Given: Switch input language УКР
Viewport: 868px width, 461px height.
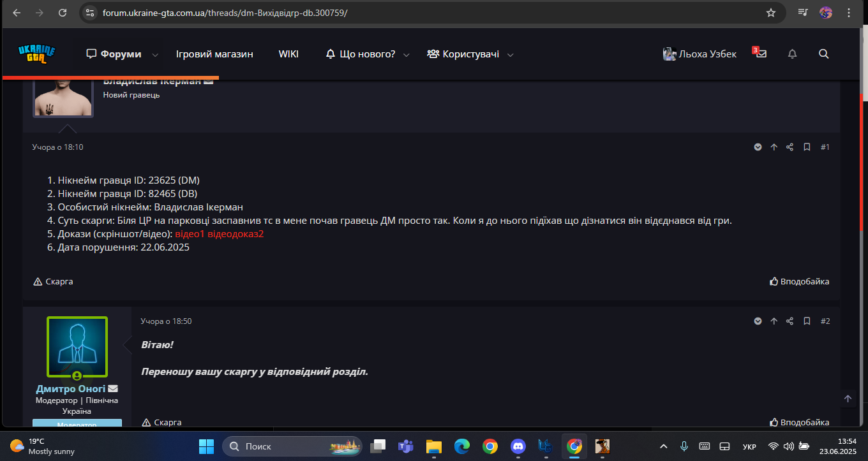Looking at the screenshot, I should (x=749, y=446).
